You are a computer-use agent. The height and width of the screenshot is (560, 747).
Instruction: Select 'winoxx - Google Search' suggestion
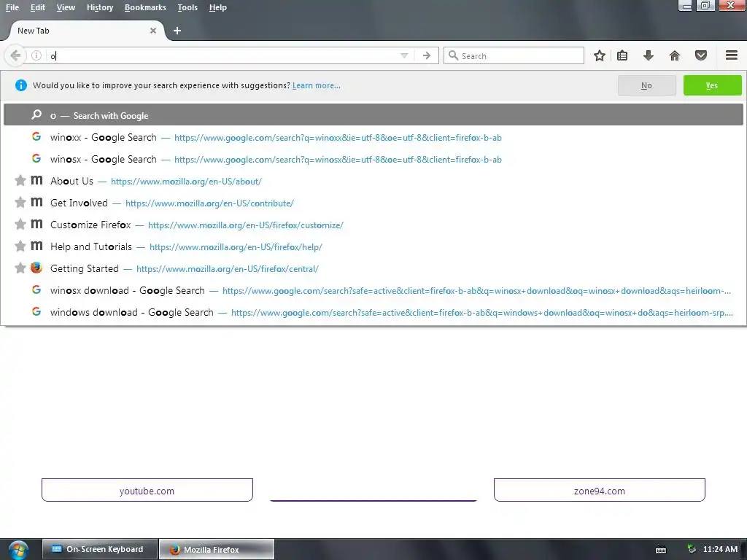[373, 138]
